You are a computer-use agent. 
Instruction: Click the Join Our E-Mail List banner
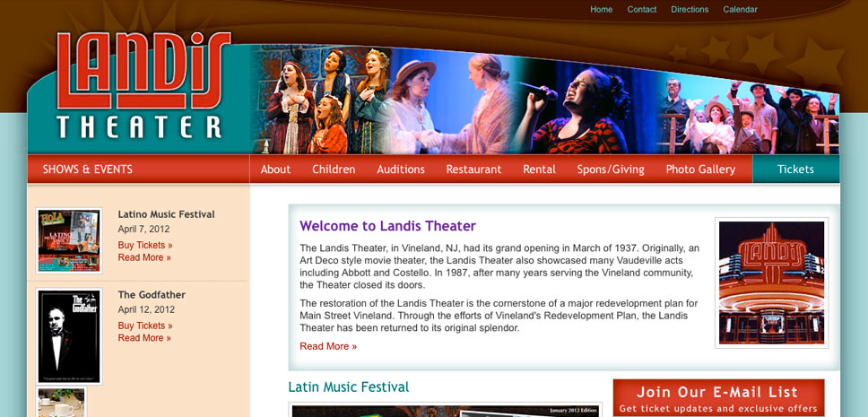tap(718, 398)
